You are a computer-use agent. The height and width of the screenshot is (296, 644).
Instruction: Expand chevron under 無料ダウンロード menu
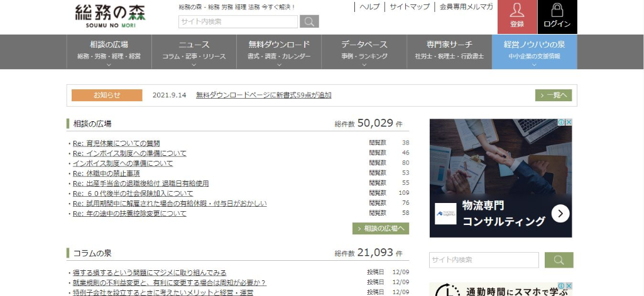279,65
